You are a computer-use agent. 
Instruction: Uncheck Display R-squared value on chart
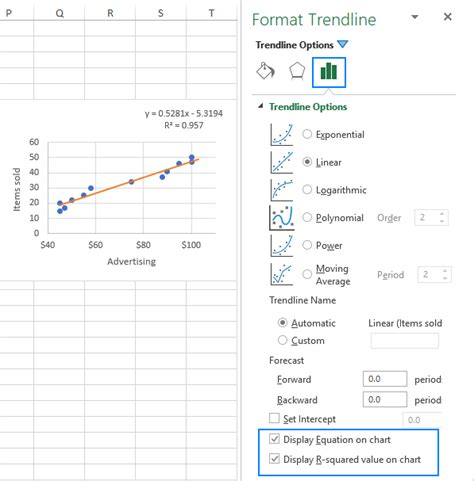[x=274, y=459]
